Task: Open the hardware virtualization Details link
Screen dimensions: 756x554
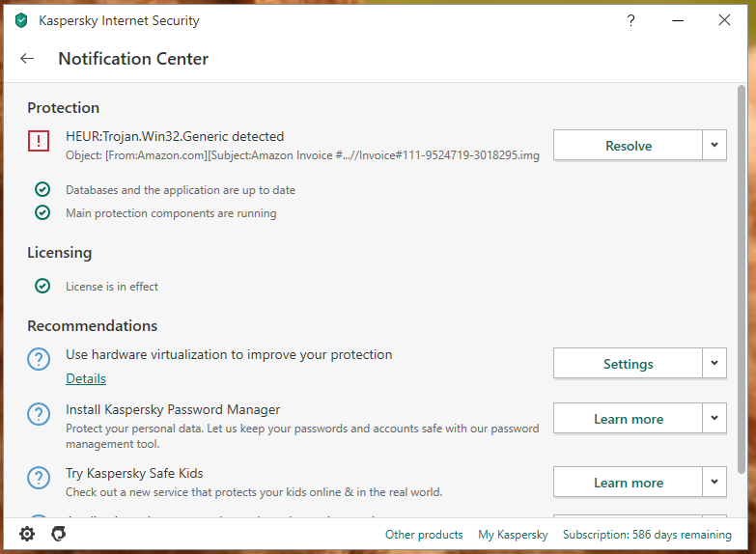Action: coord(86,379)
